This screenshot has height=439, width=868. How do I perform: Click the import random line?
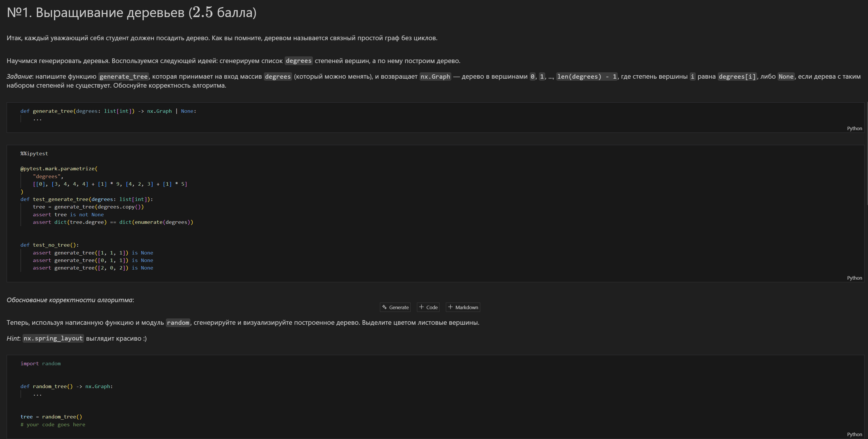pos(40,364)
